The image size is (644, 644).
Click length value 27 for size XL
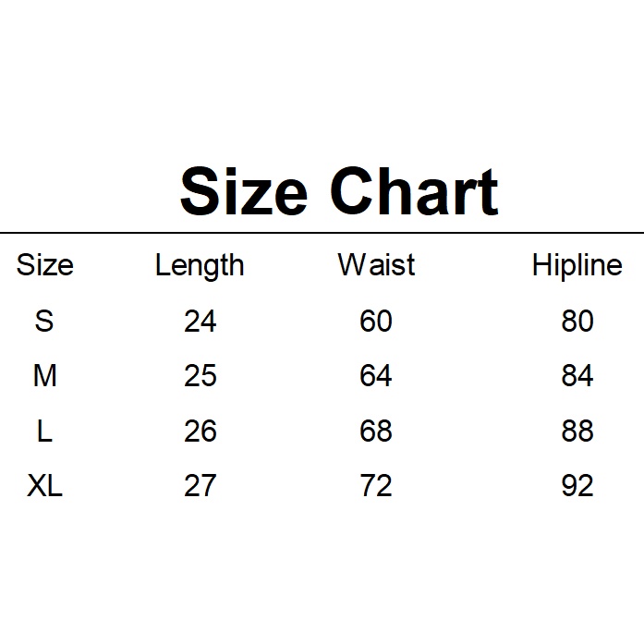point(200,485)
